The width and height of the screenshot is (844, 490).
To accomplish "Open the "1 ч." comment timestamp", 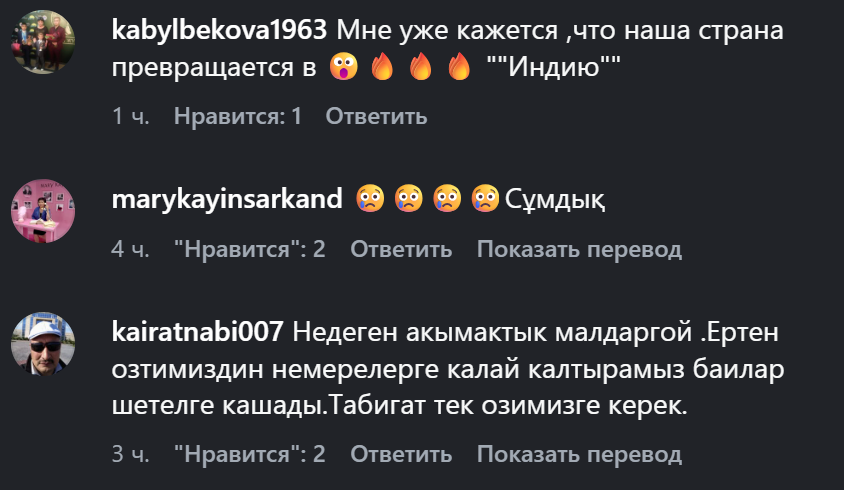I will click(131, 116).
